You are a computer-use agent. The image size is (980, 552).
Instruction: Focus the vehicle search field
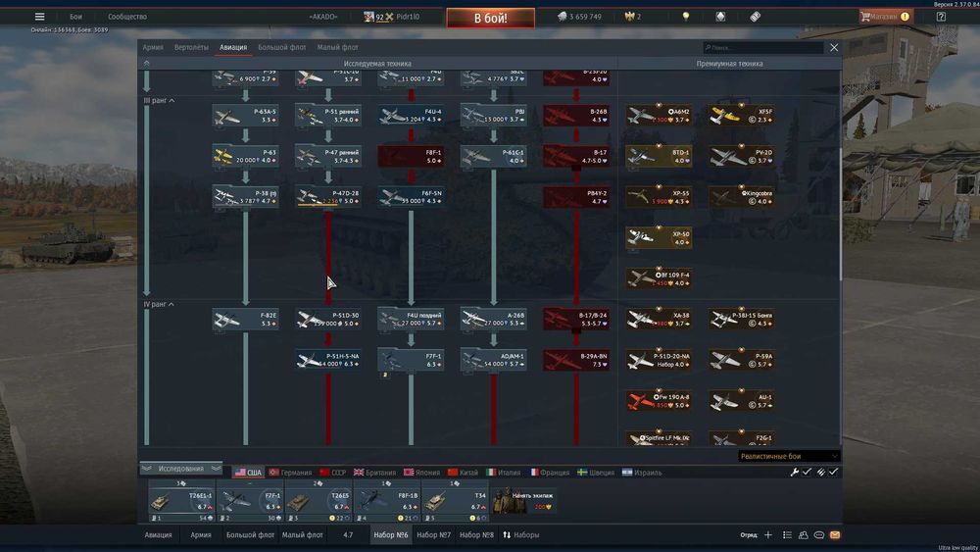(x=762, y=47)
